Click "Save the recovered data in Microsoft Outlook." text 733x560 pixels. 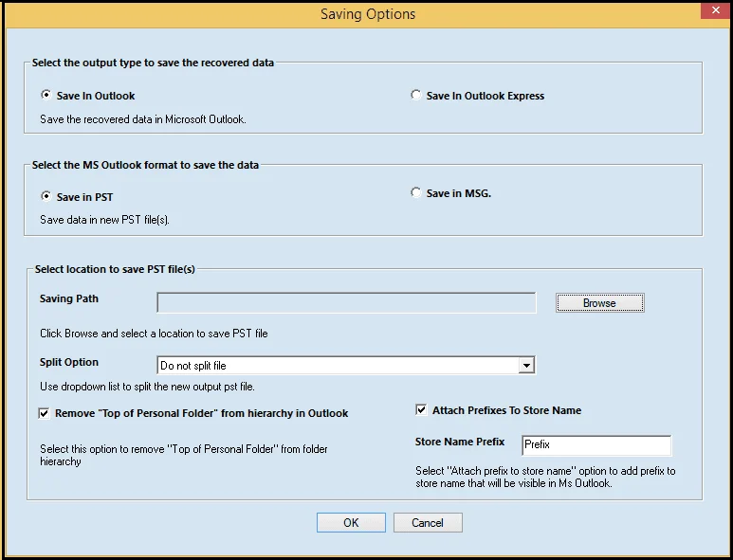pos(143,119)
